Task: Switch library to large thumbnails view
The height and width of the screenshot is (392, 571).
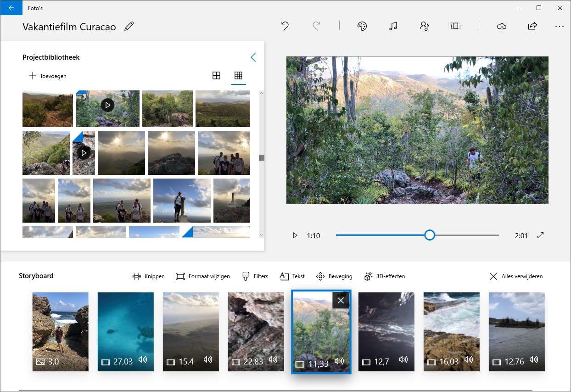Action: click(x=216, y=76)
